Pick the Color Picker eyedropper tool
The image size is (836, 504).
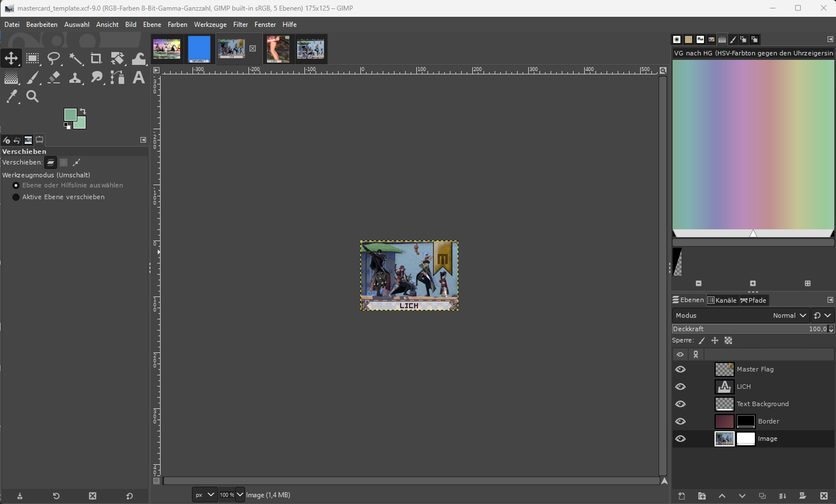[x=11, y=97]
